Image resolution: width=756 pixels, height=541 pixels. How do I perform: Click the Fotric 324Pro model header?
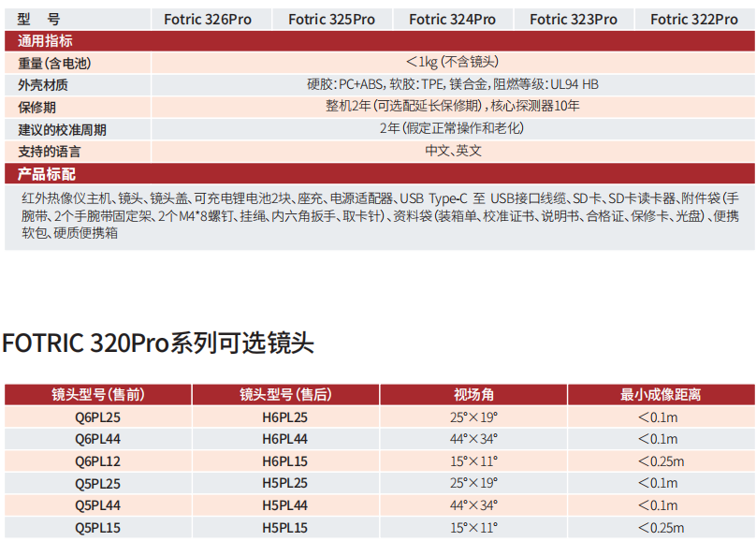pyautogui.click(x=452, y=19)
